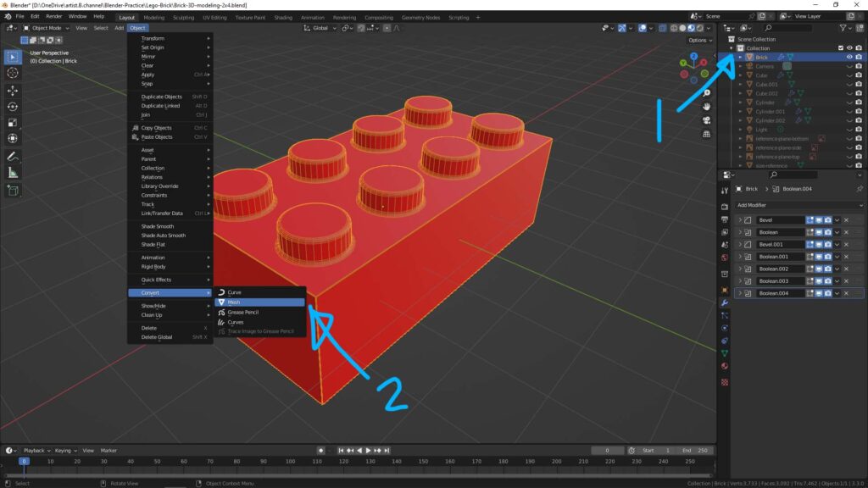Toggle visibility of the Light object
The width and height of the screenshot is (868, 488).
coord(849,130)
